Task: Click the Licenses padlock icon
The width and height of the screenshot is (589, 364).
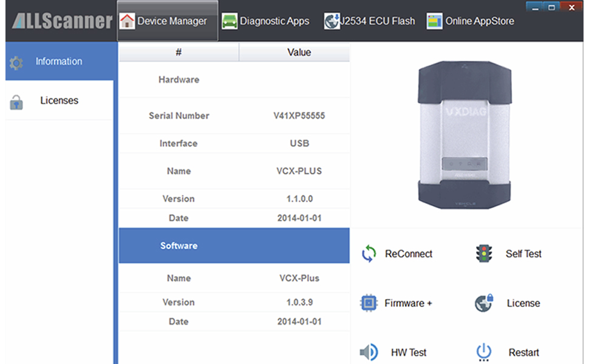Action: tap(16, 102)
